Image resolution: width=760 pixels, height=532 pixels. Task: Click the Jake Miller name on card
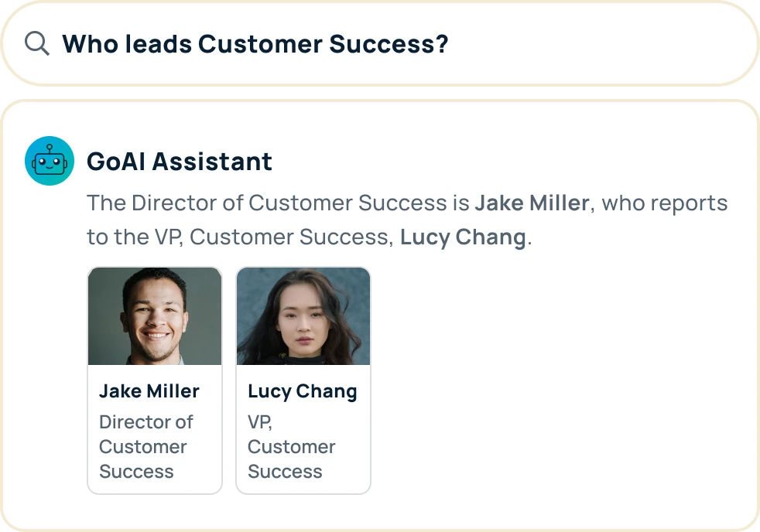click(x=149, y=391)
